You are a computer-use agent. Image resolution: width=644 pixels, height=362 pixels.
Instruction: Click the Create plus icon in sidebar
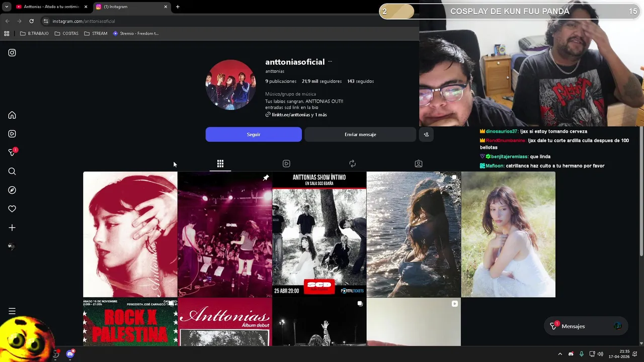tap(12, 228)
